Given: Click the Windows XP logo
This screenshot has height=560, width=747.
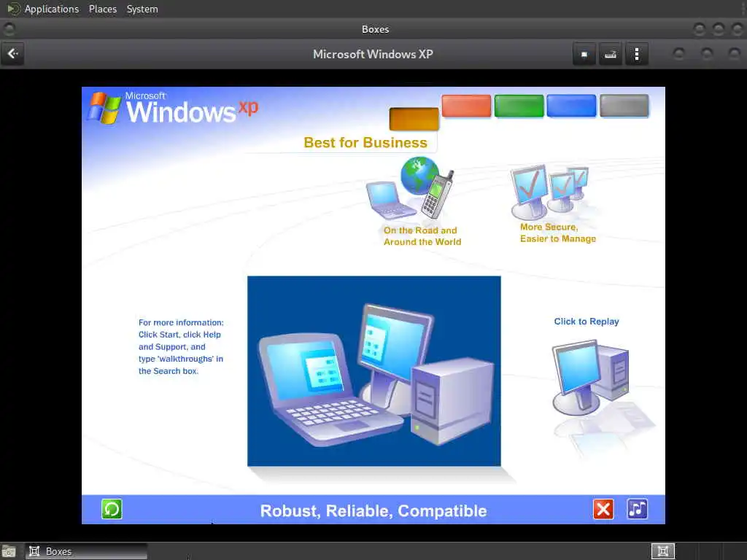Looking at the screenshot, I should (x=173, y=108).
